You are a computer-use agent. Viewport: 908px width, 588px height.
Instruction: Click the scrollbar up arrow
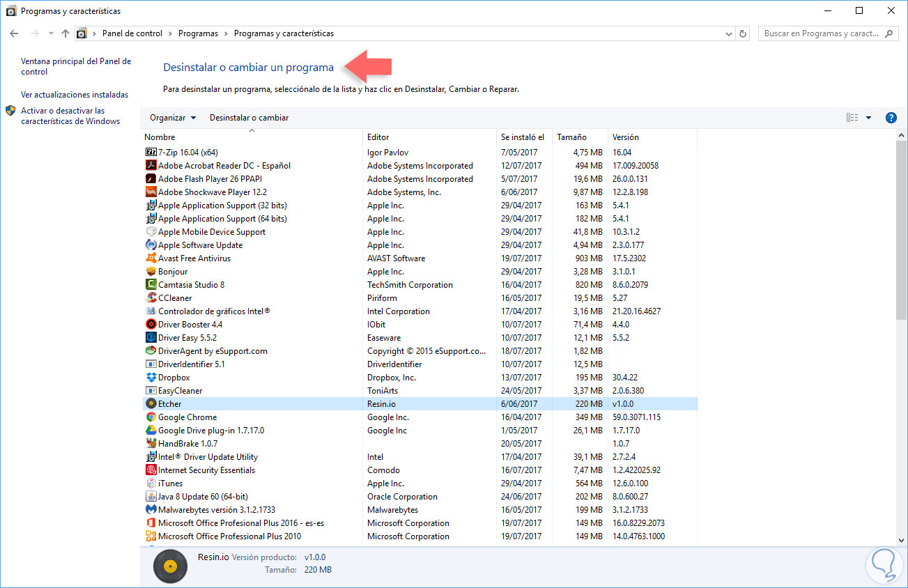click(x=902, y=135)
